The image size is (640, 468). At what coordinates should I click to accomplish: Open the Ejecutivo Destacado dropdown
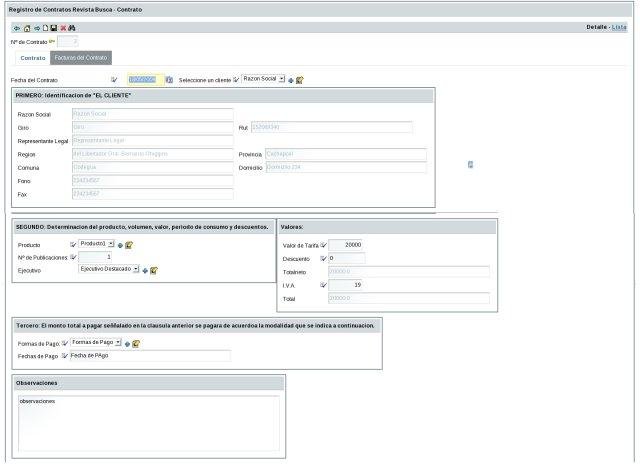tap(109, 269)
